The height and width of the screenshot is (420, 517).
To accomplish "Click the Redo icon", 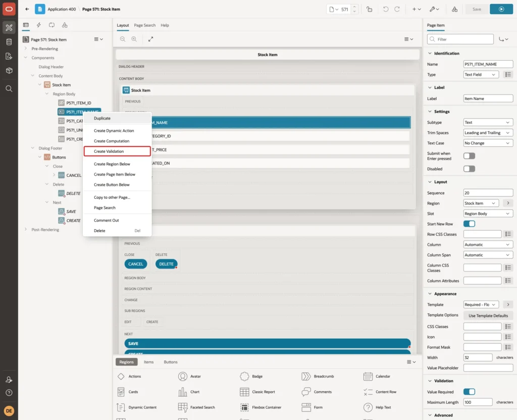I will point(397,9).
